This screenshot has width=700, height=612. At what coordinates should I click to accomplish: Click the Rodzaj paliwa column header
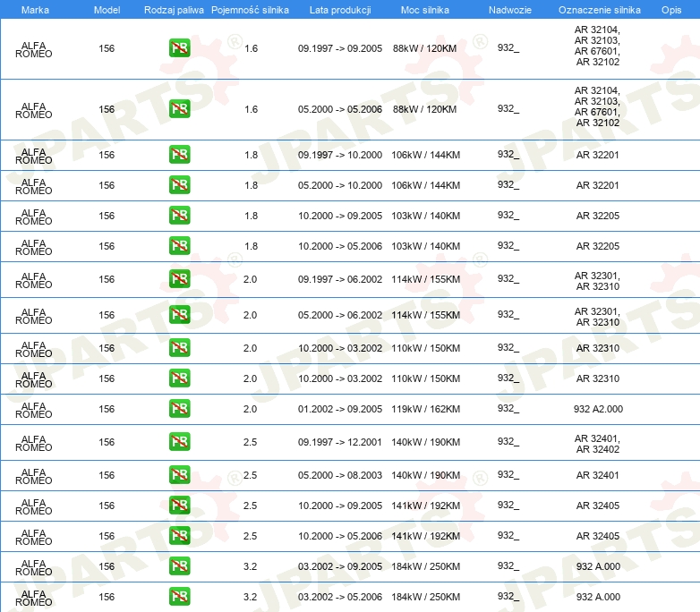point(174,9)
